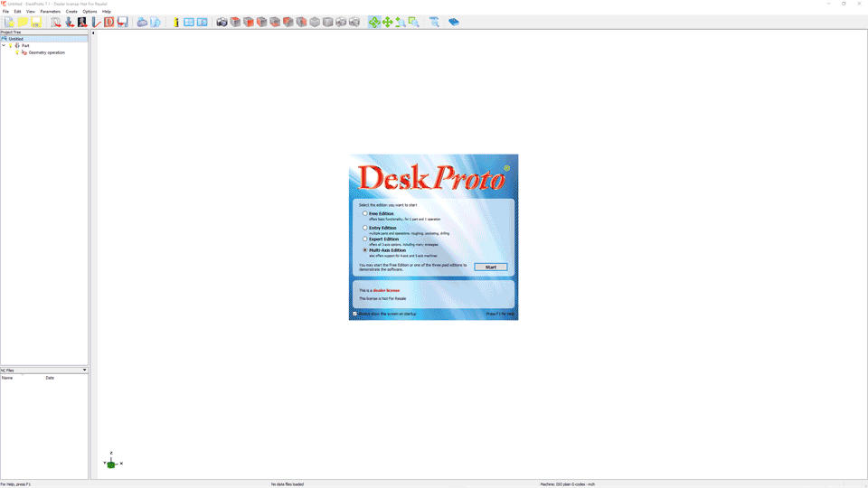Select Geometry operation in the project tree
The width and height of the screenshot is (868, 488).
[x=46, y=52]
